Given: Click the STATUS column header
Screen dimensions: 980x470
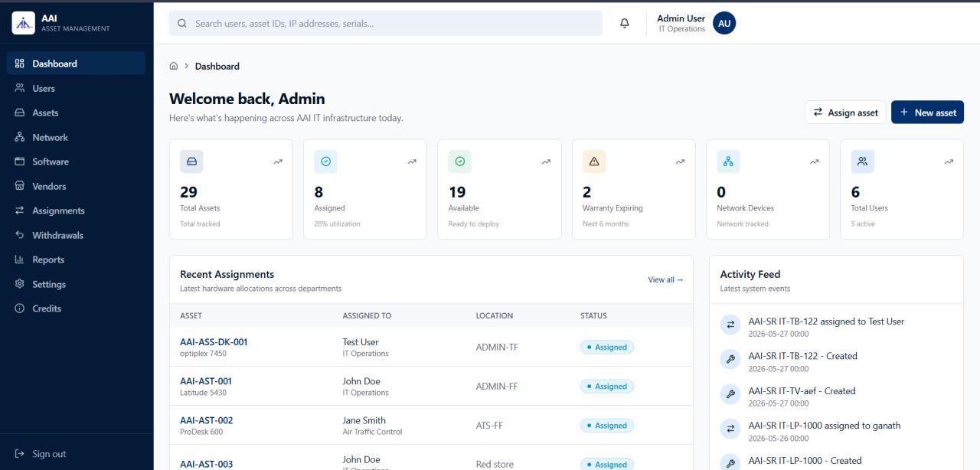Looking at the screenshot, I should coord(593,315).
